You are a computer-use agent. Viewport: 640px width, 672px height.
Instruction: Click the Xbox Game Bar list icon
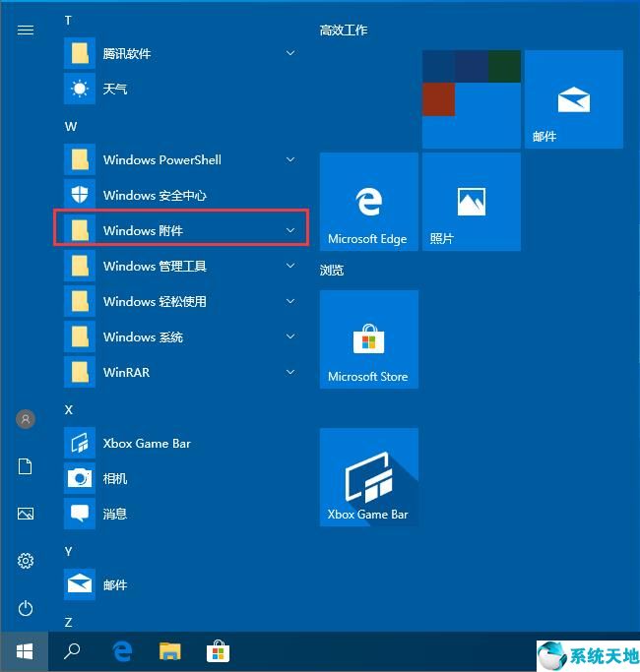[80, 443]
